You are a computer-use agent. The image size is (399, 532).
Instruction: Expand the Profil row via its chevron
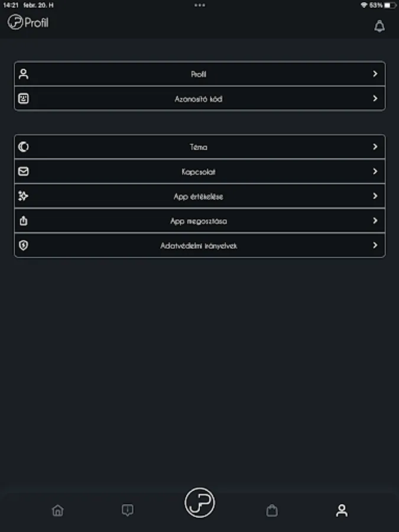pos(375,74)
